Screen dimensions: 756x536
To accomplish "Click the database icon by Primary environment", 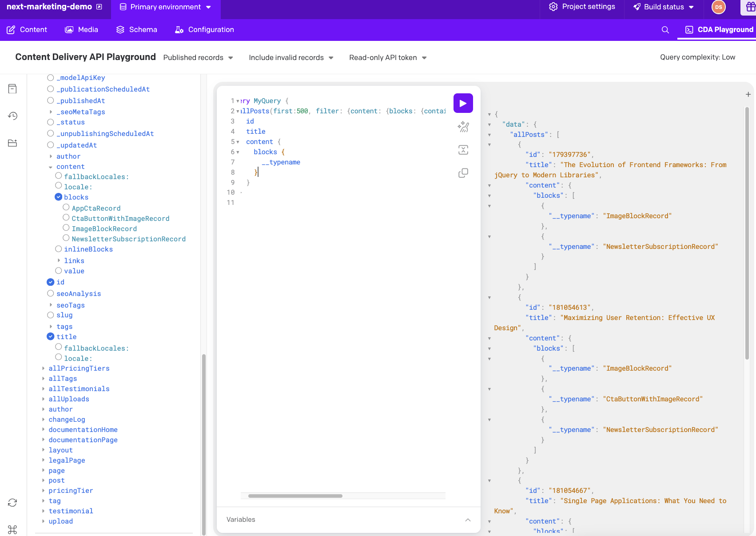I will coord(123,7).
